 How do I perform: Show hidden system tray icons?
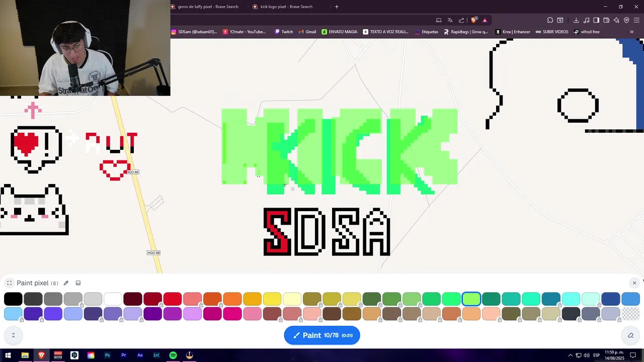point(570,355)
